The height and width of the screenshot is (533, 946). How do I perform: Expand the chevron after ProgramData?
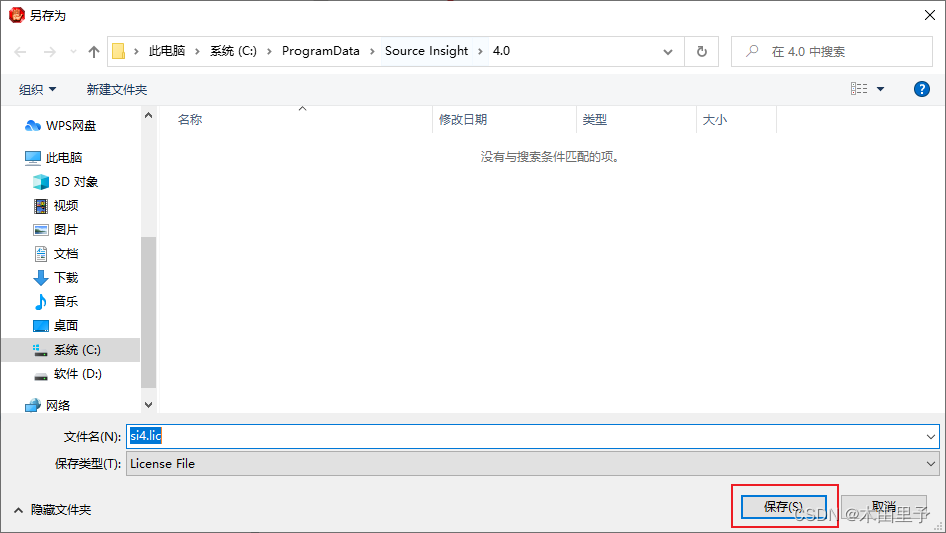pyautogui.click(x=372, y=51)
